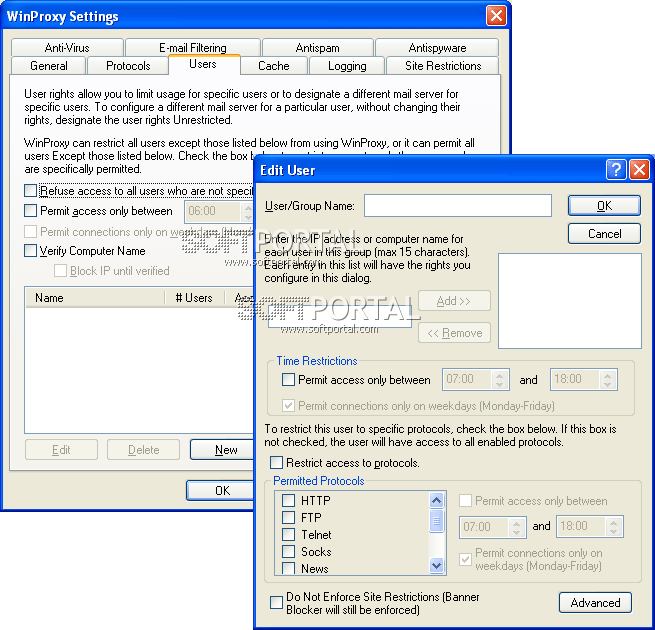Screen dimensions: 655x630
Task: Check Time Restrictions Permit access only between
Action: [288, 380]
